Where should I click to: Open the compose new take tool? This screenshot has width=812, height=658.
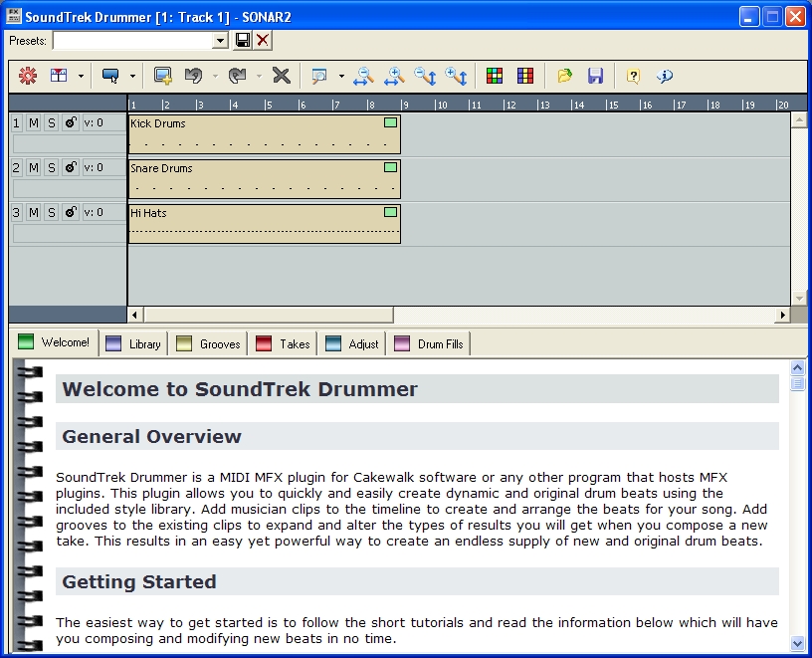28,76
